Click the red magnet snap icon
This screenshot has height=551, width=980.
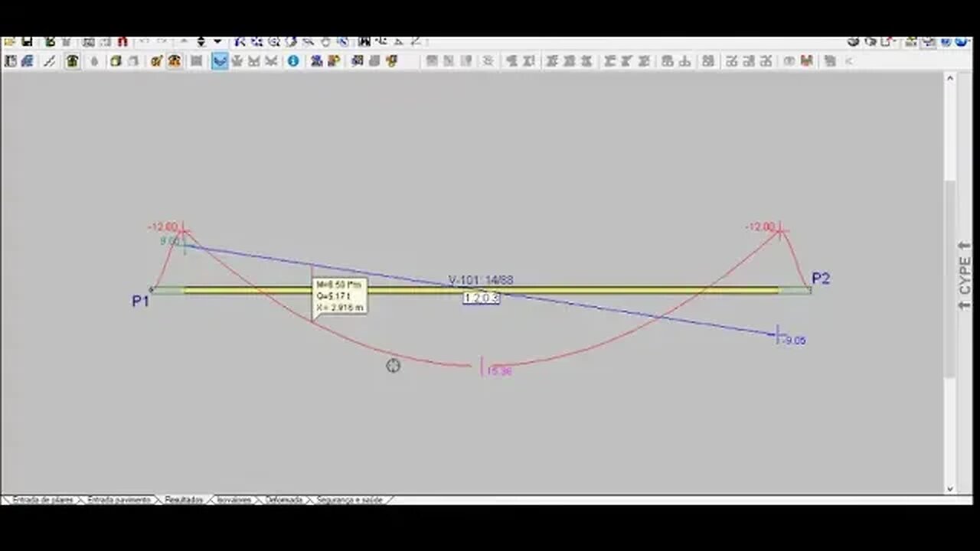(x=122, y=41)
